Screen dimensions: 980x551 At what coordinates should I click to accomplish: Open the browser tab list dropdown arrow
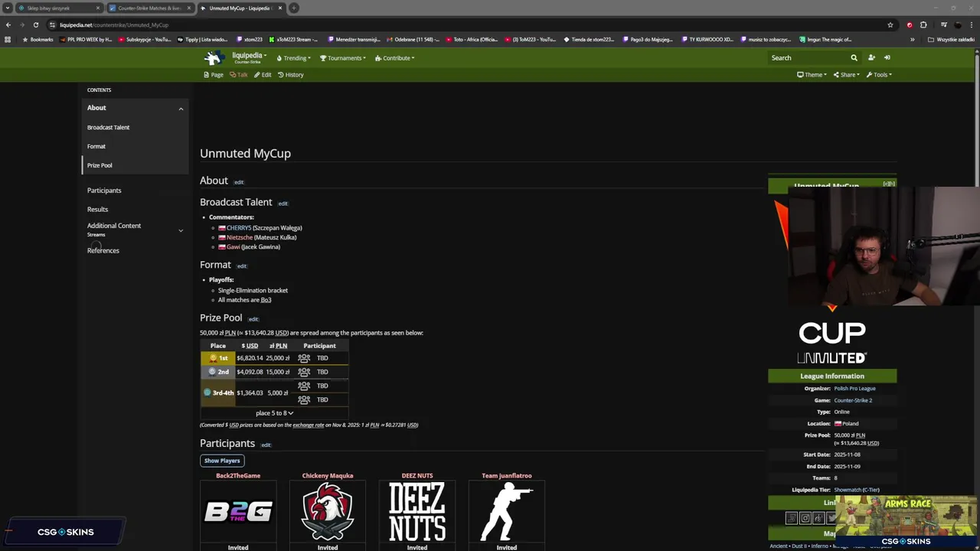(x=7, y=8)
